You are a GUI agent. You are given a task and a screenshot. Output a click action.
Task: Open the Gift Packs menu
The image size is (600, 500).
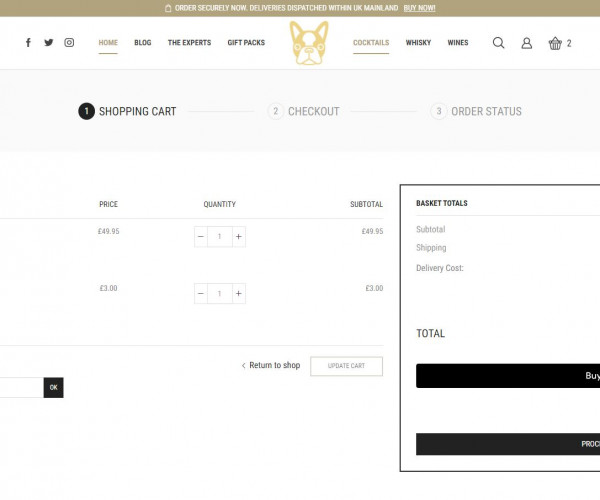pos(244,43)
